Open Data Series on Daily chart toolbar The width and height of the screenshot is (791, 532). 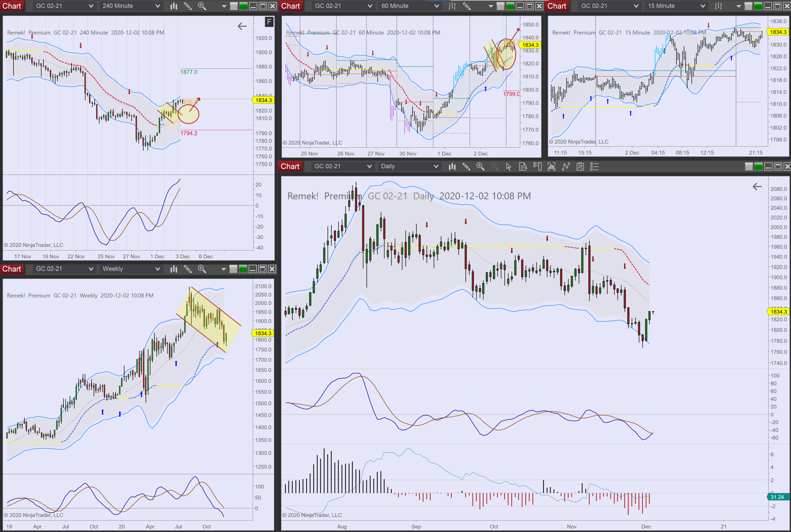452,166
